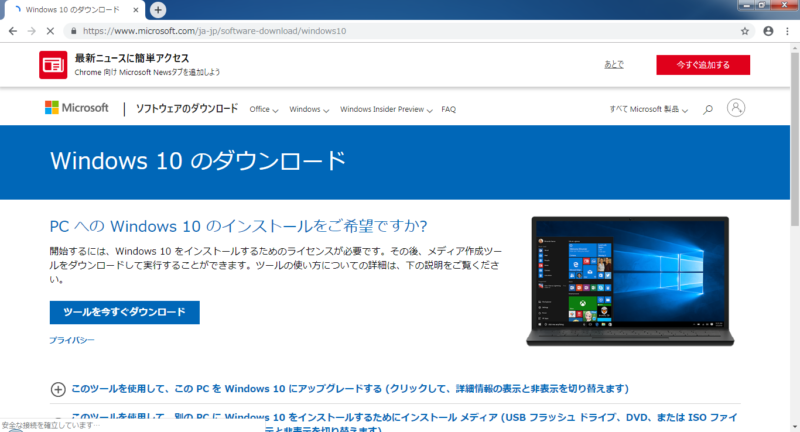Click the address bar URL field

[408, 31]
